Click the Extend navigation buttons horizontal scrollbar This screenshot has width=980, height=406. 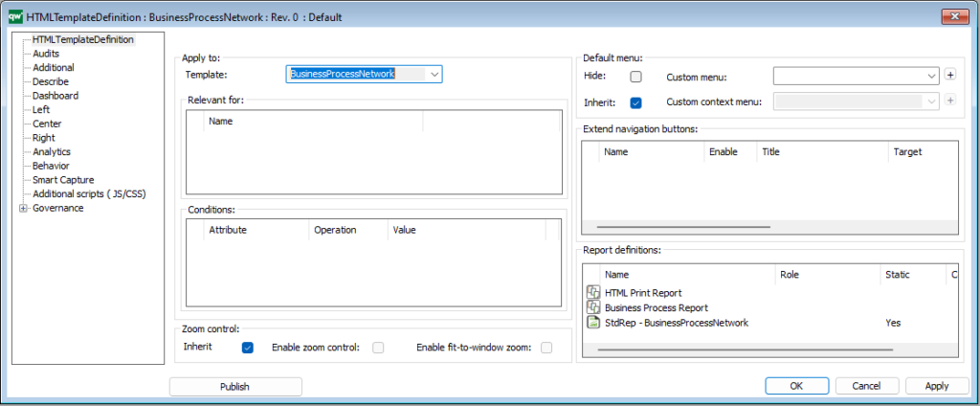683,227
